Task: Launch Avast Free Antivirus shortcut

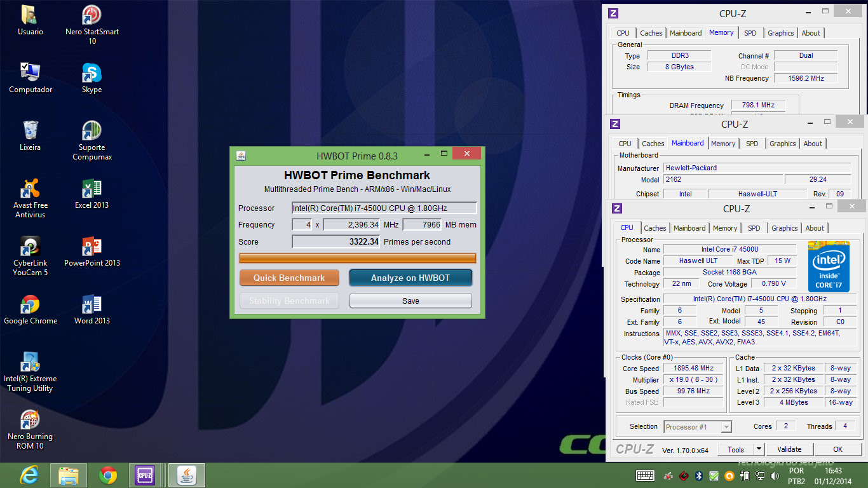Action: click(31, 198)
